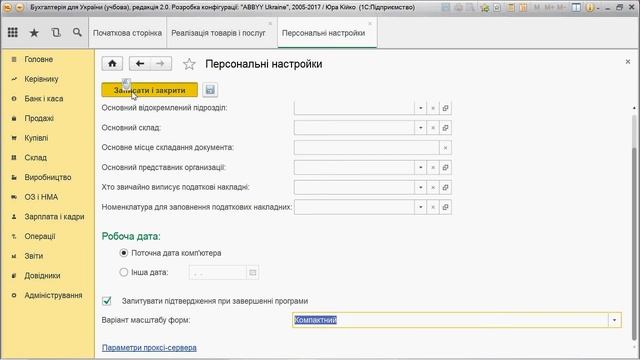Expand Номенклатура для заповнення податкових накладних dropdown
Viewport: 640px width, 360px height.
pos(421,207)
